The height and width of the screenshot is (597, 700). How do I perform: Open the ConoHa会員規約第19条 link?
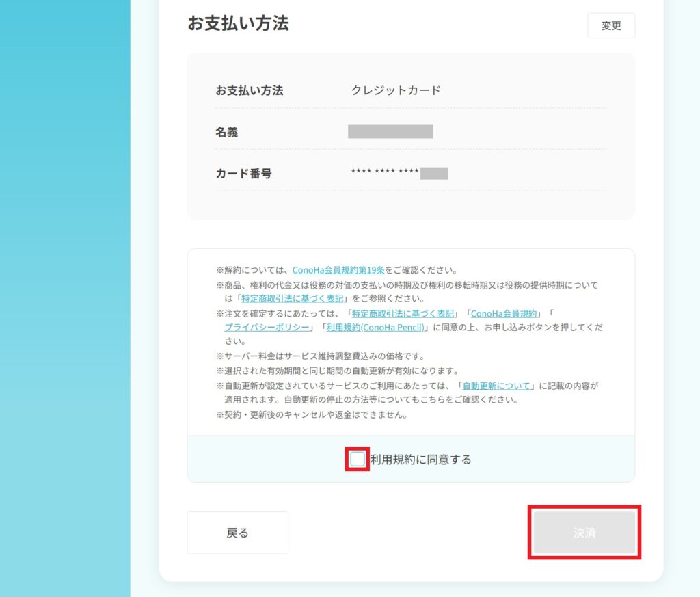point(338,270)
